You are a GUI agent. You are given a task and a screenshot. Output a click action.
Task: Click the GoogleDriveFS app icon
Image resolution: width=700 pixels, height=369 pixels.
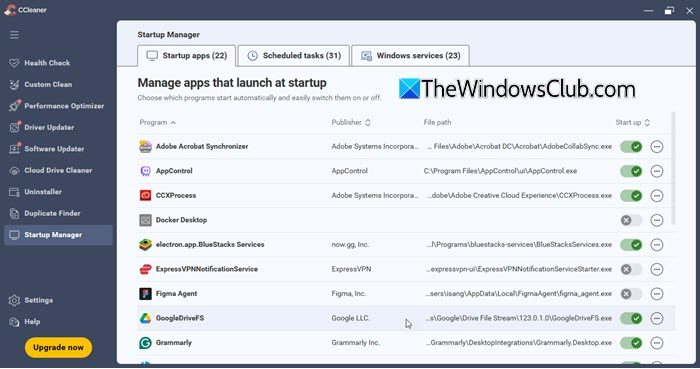tap(145, 318)
